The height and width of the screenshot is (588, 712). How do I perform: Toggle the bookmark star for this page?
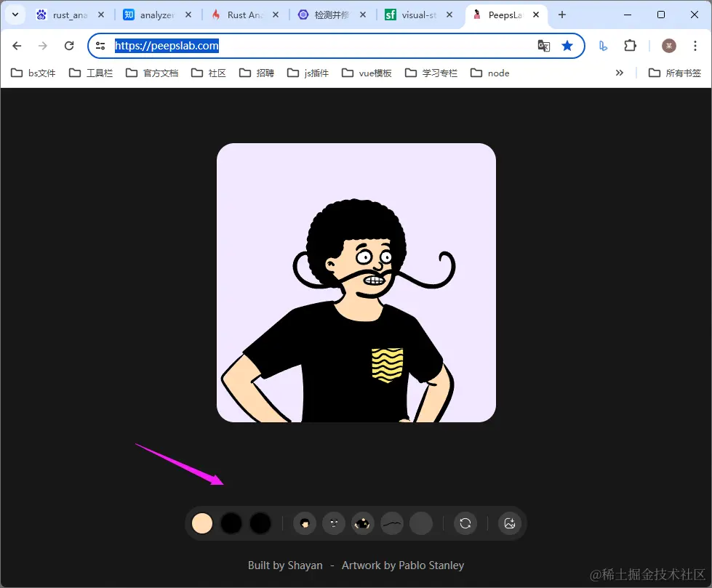[567, 46]
